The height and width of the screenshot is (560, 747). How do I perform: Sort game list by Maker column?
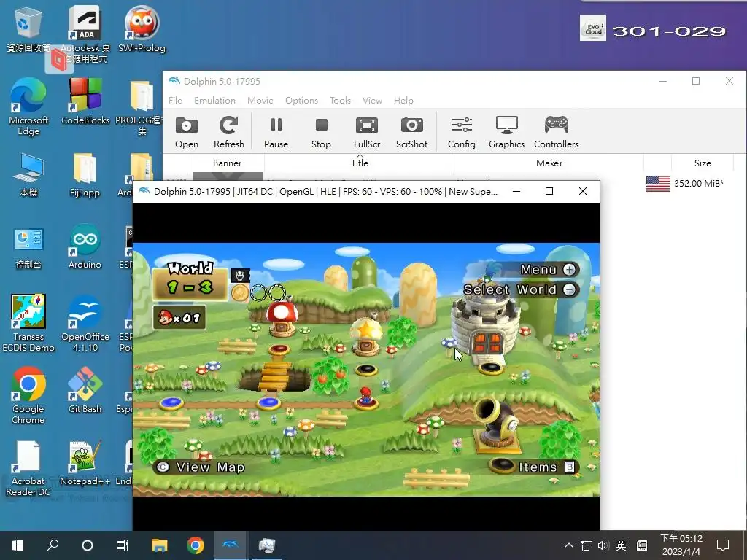(549, 163)
